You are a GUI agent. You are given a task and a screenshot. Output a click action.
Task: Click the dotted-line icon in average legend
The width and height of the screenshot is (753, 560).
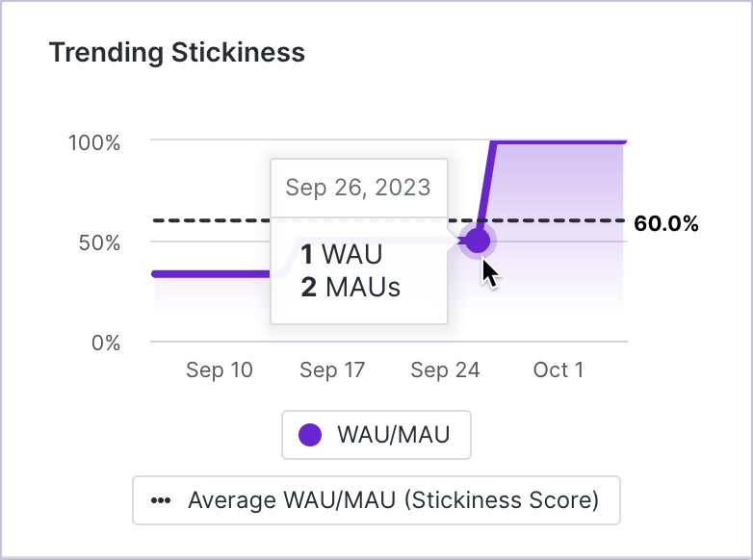pos(161,500)
